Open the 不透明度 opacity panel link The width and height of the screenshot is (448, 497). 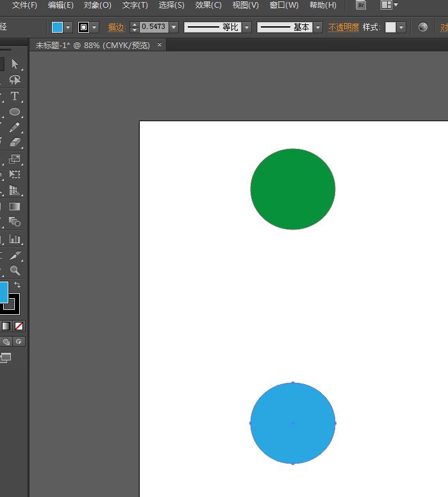pos(344,28)
